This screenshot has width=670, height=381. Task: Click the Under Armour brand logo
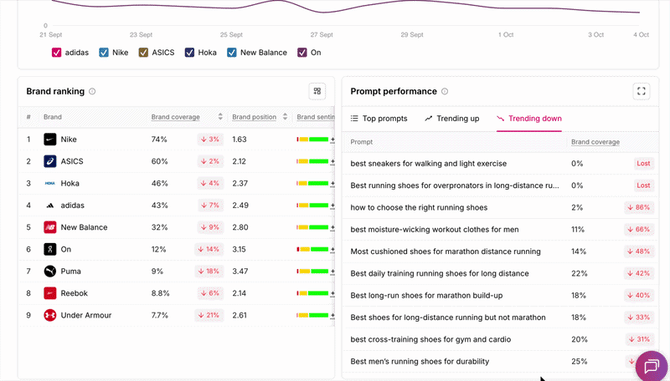pos(50,315)
